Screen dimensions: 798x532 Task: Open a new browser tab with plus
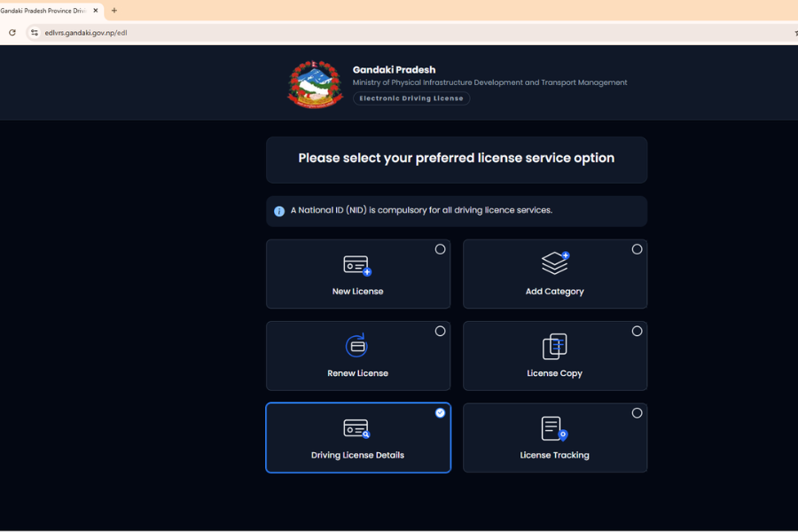(114, 10)
